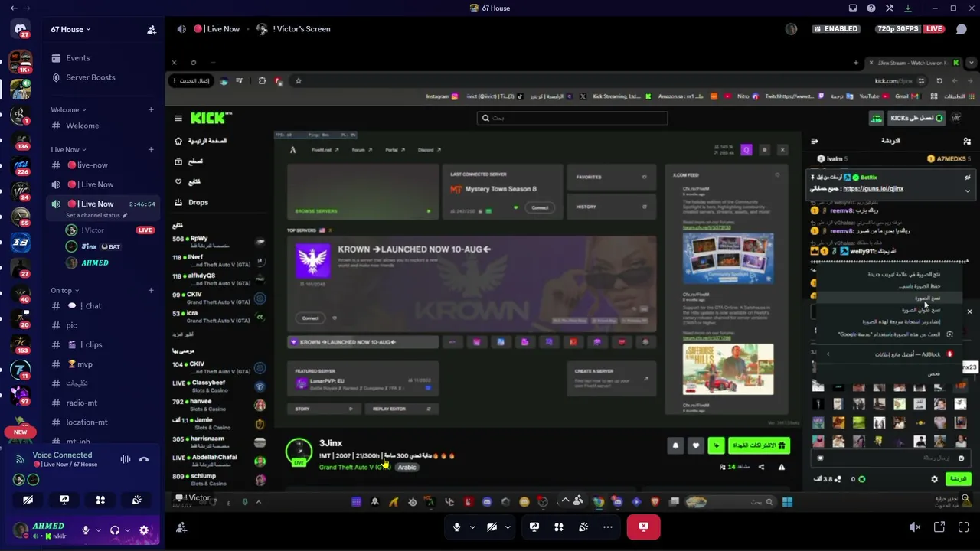Open soundboard in the Voice Connected panel
The width and height of the screenshot is (980, 551).
[x=136, y=500]
